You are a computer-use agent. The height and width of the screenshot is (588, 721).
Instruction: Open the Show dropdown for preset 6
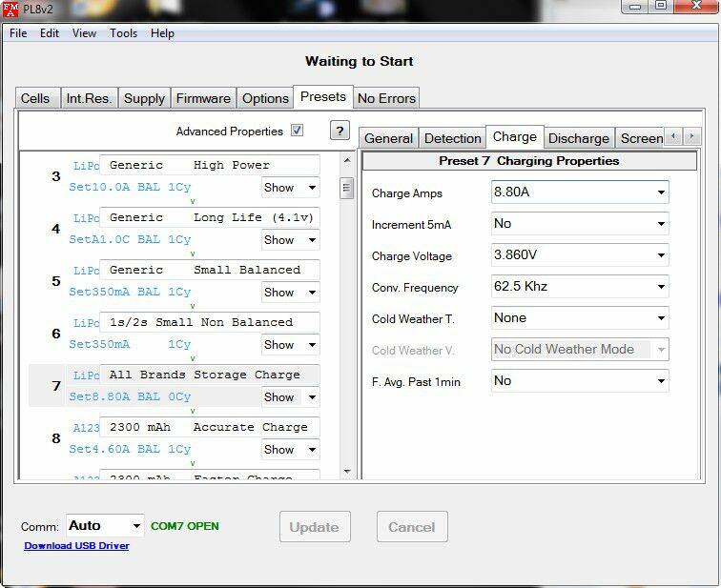click(x=290, y=345)
